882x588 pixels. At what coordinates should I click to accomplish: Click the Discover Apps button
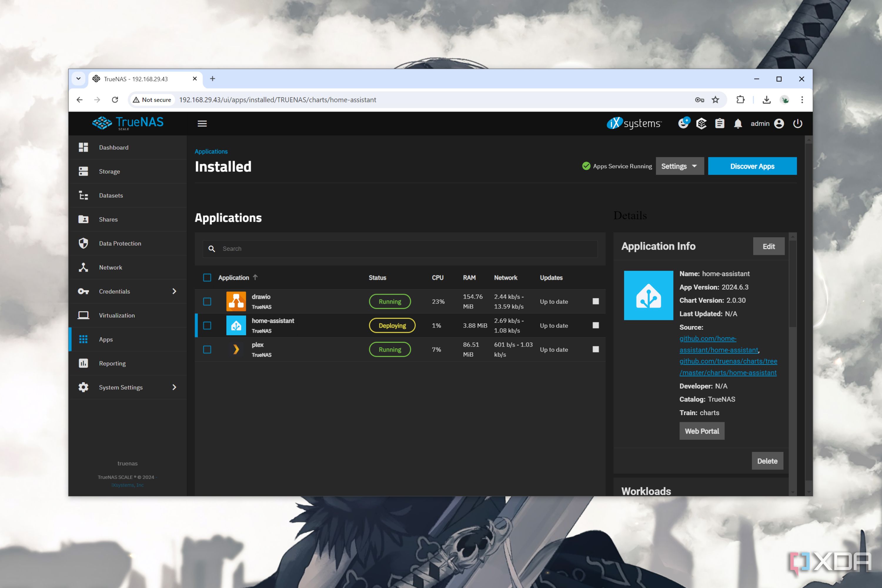(752, 166)
